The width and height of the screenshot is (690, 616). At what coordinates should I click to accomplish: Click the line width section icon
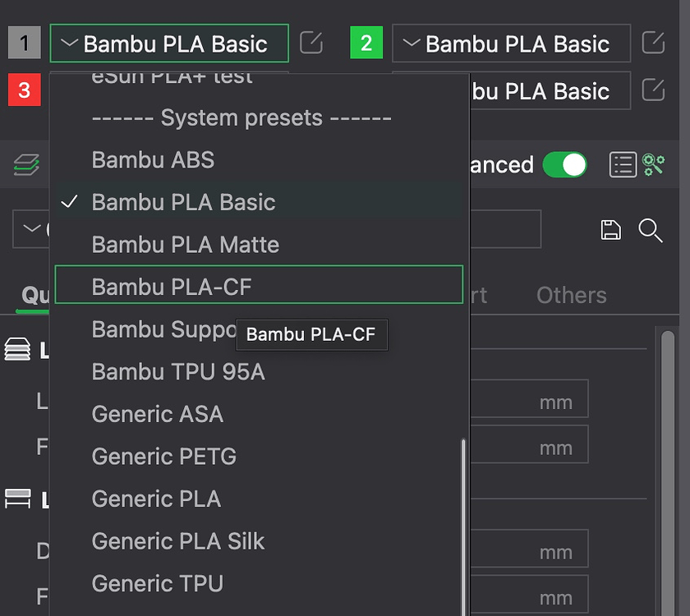click(17, 499)
